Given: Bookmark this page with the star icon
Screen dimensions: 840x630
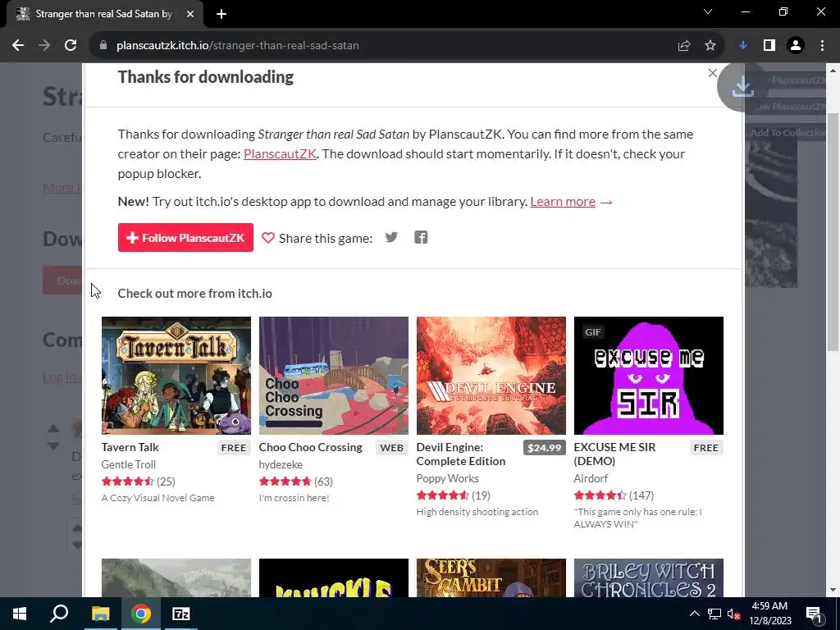Looking at the screenshot, I should coord(710,46).
